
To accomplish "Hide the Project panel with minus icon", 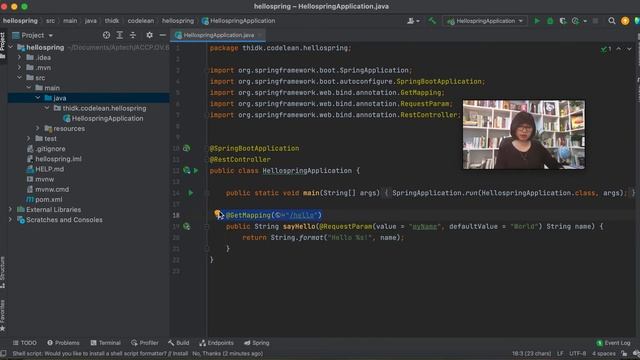I will (x=162, y=35).
